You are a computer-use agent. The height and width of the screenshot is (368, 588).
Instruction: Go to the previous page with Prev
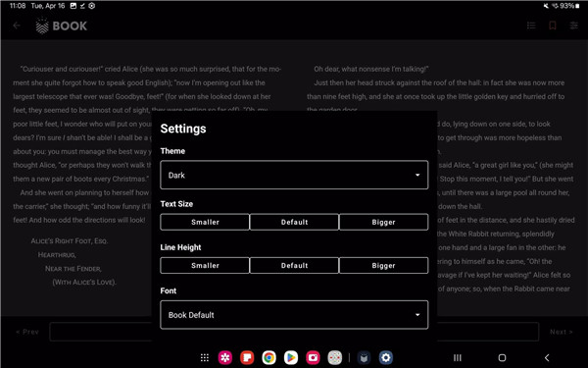click(x=27, y=332)
